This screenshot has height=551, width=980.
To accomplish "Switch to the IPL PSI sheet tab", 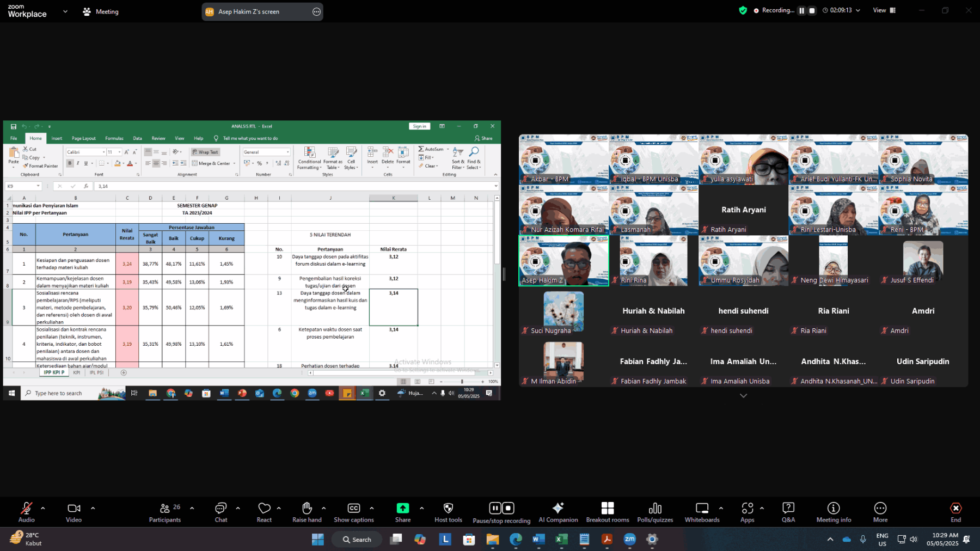I will [96, 373].
